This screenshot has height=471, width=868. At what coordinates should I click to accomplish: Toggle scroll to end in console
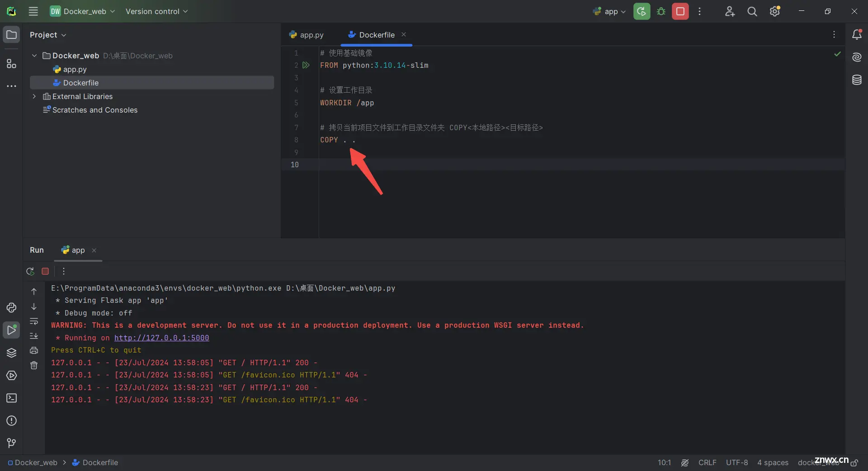[x=34, y=336]
